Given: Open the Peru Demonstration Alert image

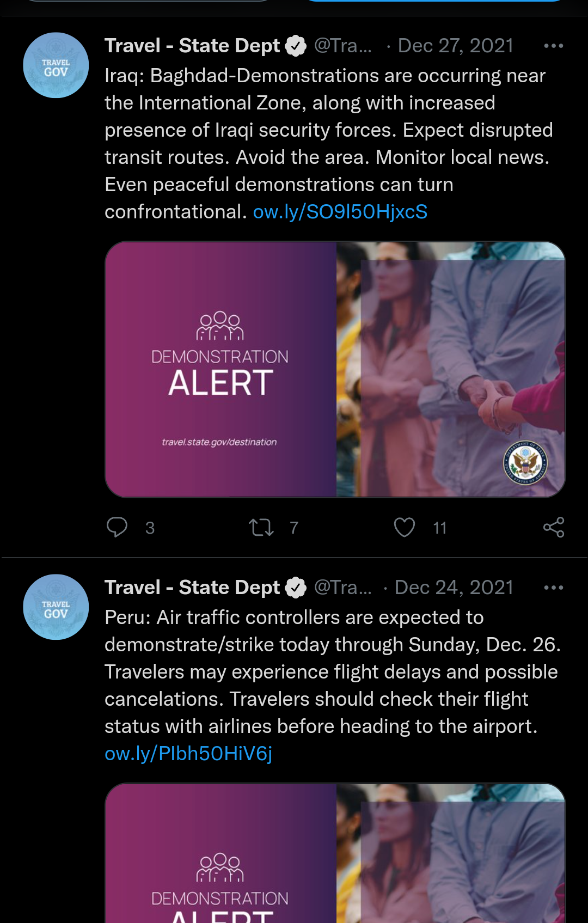Looking at the screenshot, I should [x=335, y=855].
